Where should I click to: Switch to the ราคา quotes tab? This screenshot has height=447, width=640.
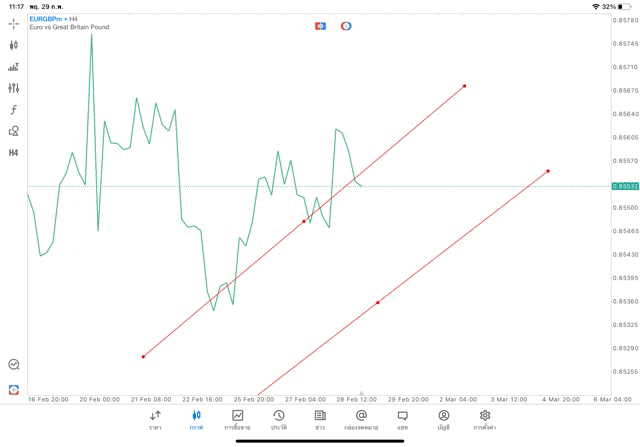click(155, 419)
